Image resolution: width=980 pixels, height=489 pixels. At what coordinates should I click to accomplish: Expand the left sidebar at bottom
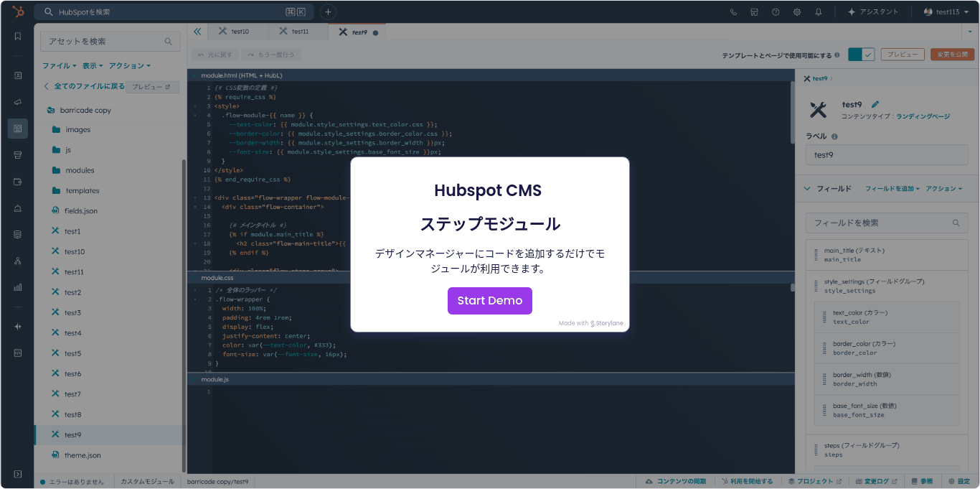[17, 475]
